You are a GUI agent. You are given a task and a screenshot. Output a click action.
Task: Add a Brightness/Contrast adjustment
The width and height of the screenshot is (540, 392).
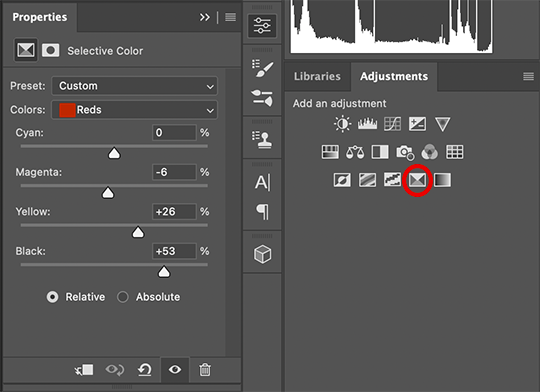342,124
